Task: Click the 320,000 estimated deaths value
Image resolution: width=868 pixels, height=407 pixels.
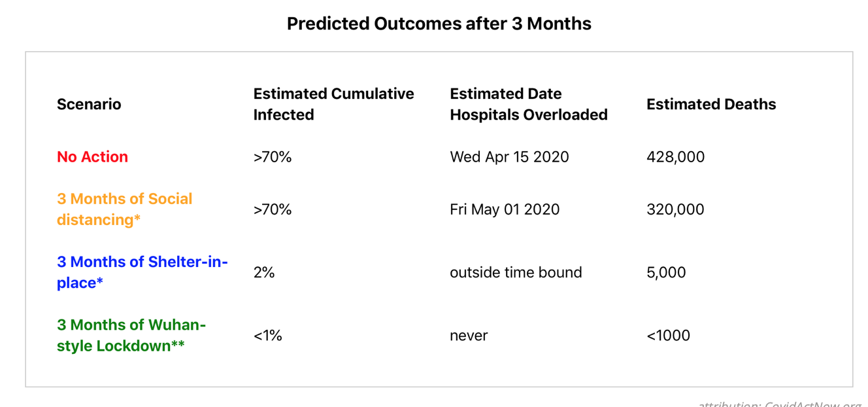Action: tap(675, 209)
